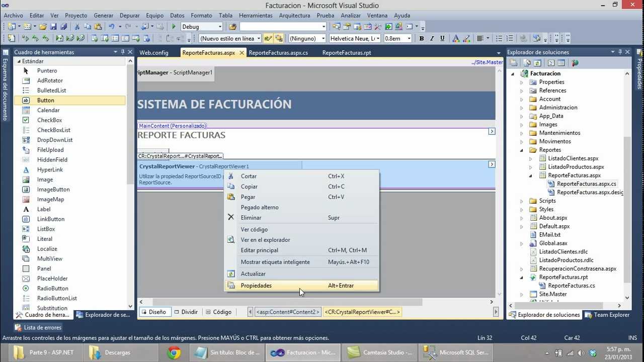Open Camtasia Studio from the taskbar
This screenshot has width=644, height=362.
pyautogui.click(x=380, y=352)
